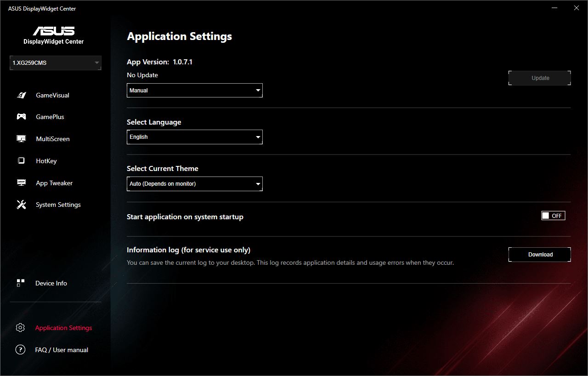This screenshot has width=588, height=376.
Task: Open FAQ question mark icon
Action: tap(20, 350)
